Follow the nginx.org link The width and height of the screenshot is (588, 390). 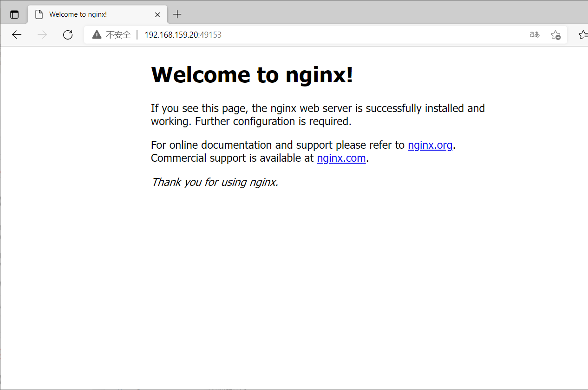430,145
